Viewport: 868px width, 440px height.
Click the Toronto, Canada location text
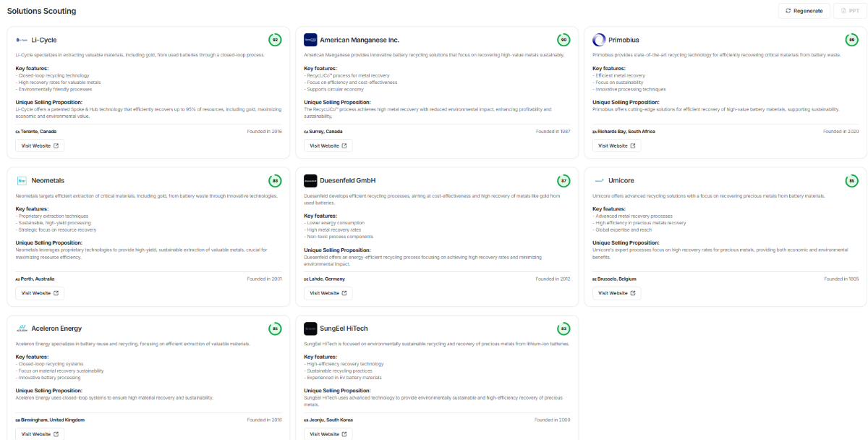point(38,132)
